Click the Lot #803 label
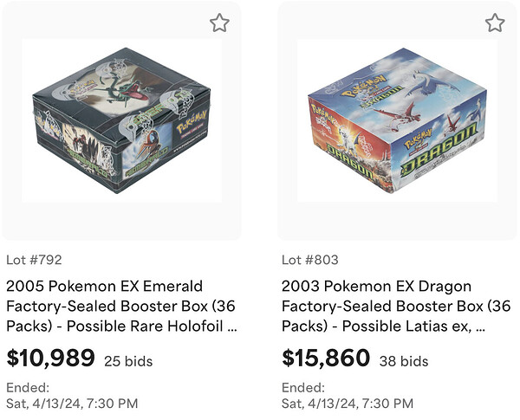This screenshot has height=420, width=520. (310, 260)
